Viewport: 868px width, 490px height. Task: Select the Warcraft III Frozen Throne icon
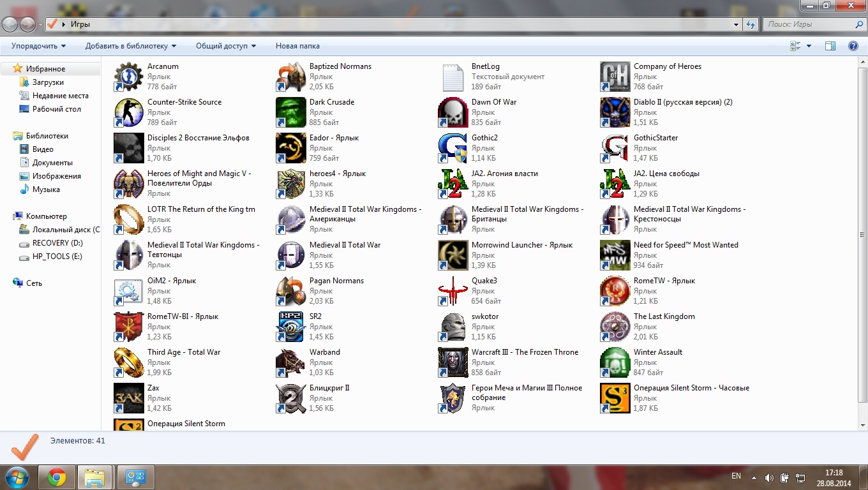pos(453,362)
